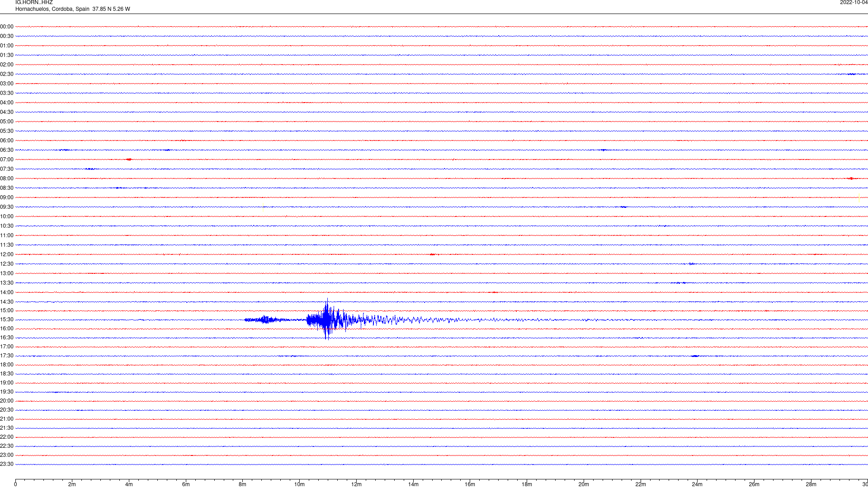Screen dimensions: 868x488
Task: Click the 2022-10-04 date label
Action: pyautogui.click(x=854, y=3)
